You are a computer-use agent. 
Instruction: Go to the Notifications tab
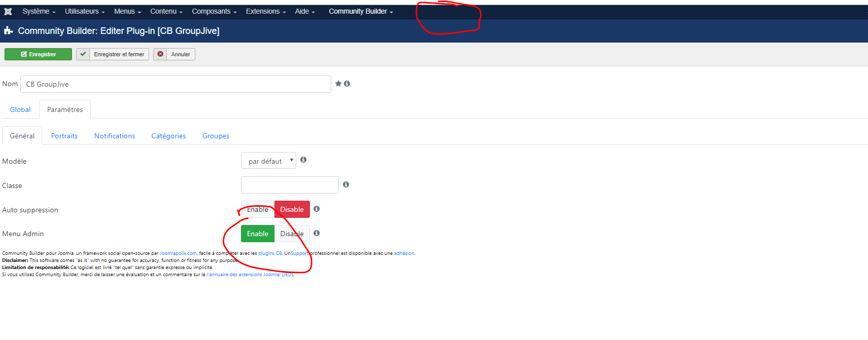click(x=115, y=136)
